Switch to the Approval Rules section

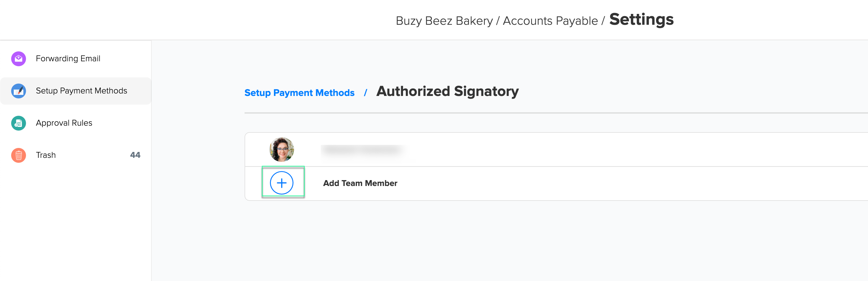(x=64, y=123)
